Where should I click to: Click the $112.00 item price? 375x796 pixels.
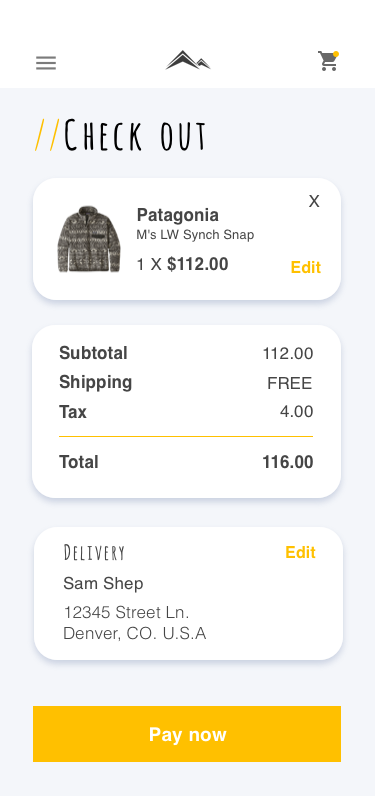[x=198, y=264]
